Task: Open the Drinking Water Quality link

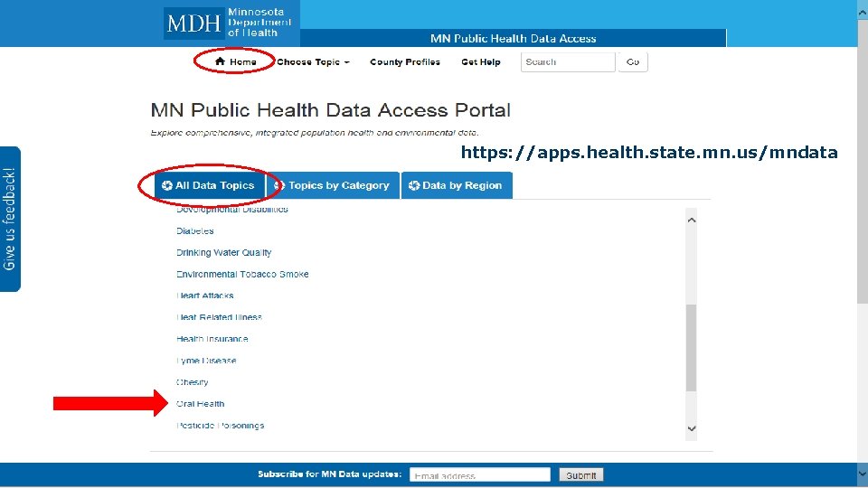Action: pyautogui.click(x=223, y=252)
